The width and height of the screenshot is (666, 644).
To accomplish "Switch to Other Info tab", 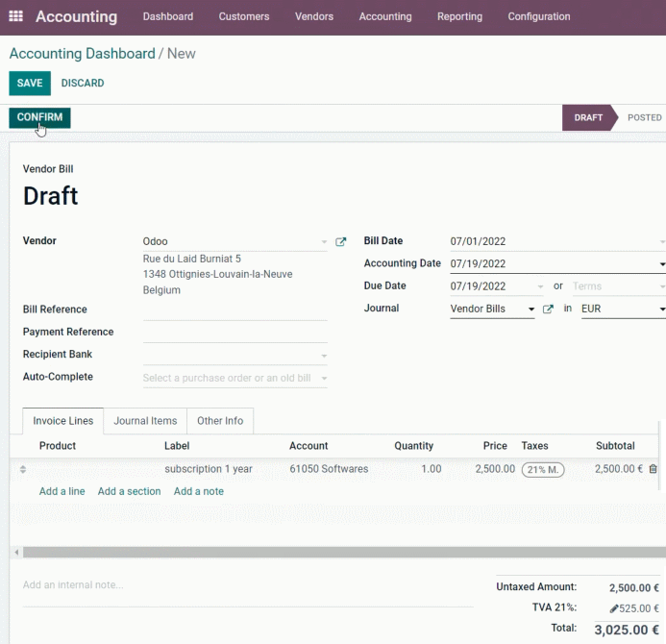I will 220,421.
